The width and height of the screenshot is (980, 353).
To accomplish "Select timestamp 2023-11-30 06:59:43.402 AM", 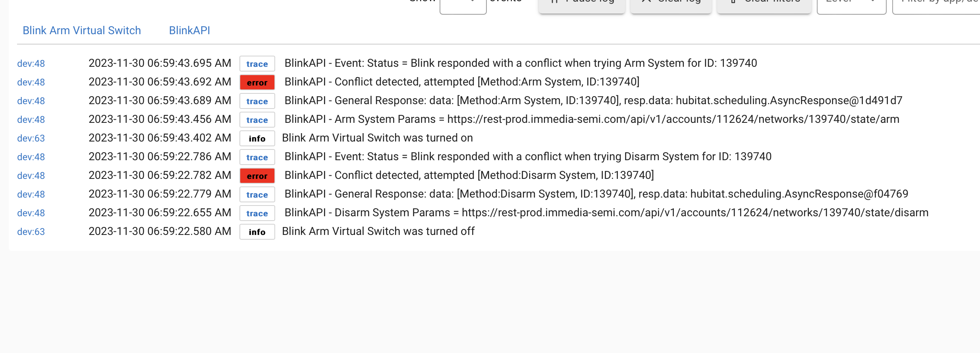I will (x=160, y=138).
